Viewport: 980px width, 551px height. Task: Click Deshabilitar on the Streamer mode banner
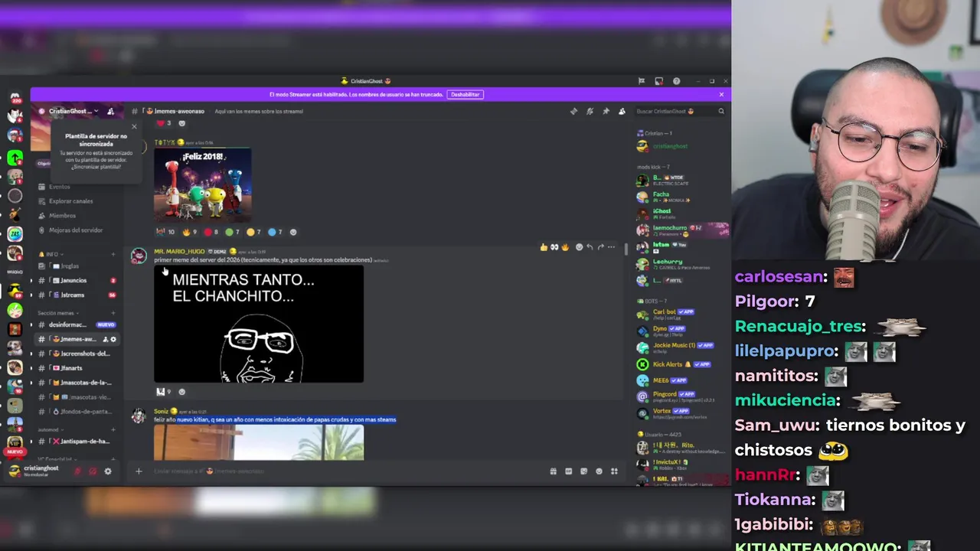(465, 94)
